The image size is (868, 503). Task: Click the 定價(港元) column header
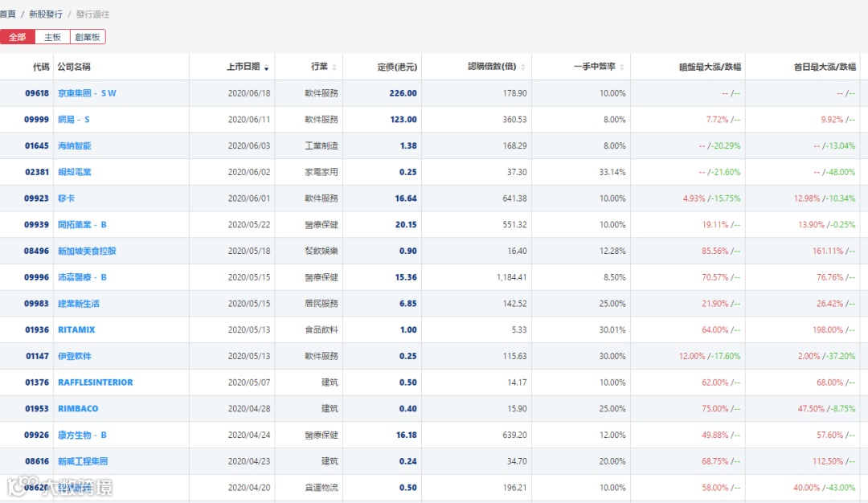397,67
